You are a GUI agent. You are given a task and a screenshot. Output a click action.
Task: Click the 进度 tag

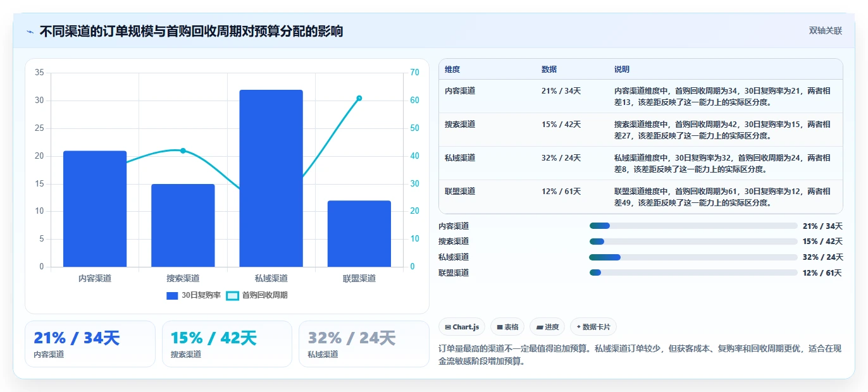tap(547, 327)
